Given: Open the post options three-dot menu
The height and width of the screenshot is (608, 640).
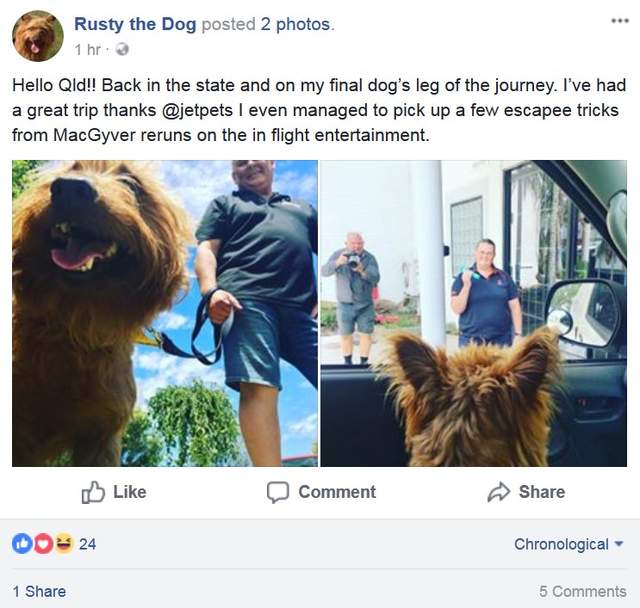Looking at the screenshot, I should point(619,21).
